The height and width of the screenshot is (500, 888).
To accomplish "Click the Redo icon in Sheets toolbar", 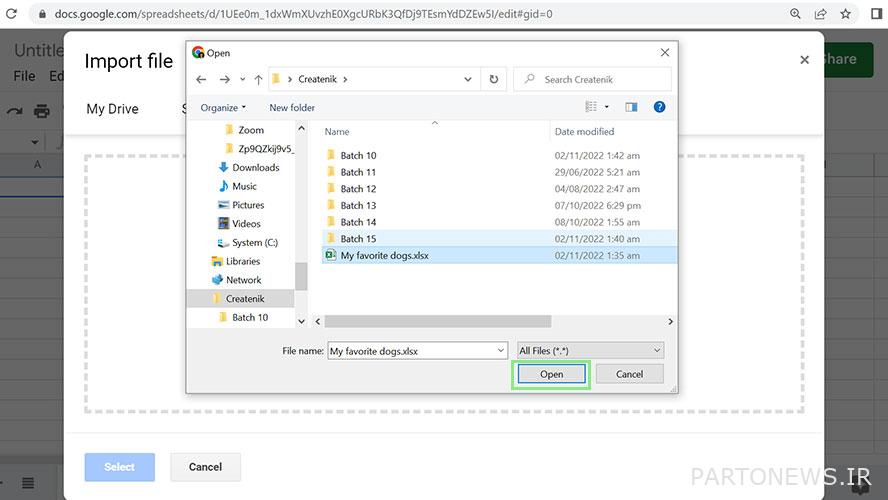I will point(14,111).
